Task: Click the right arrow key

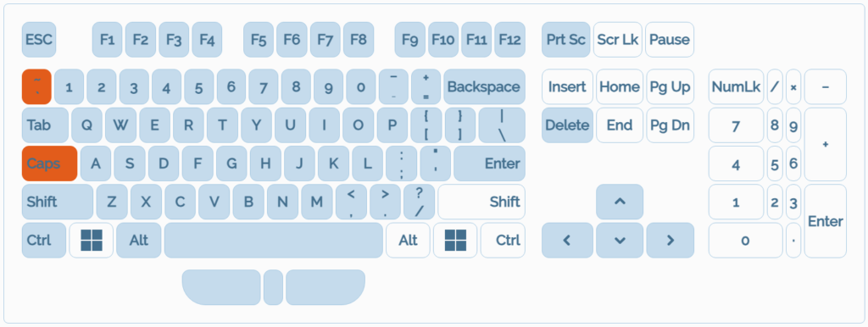Action: click(x=670, y=240)
